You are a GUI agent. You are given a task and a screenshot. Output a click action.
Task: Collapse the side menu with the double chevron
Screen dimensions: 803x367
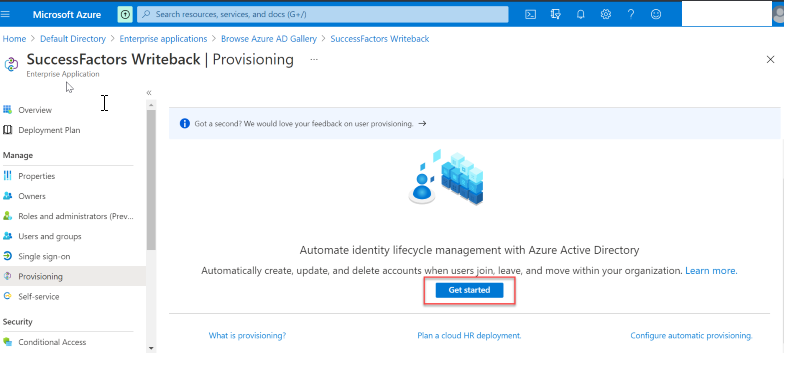pyautogui.click(x=149, y=93)
